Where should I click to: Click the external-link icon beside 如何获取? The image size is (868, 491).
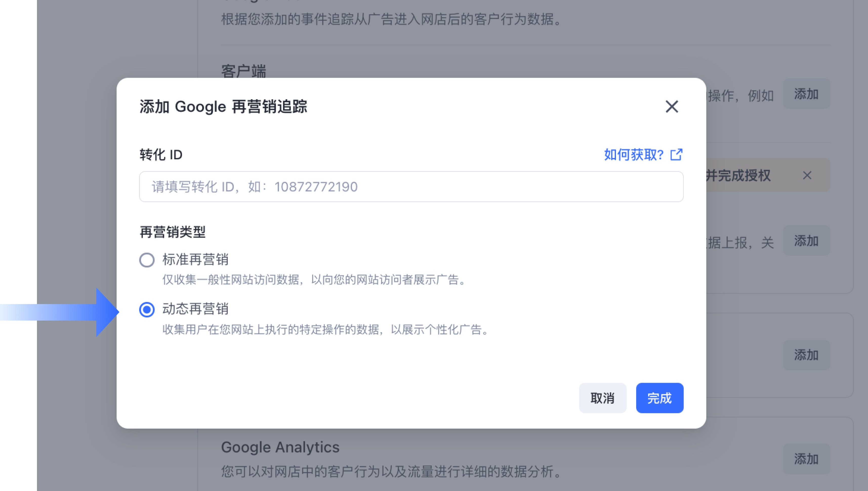[676, 155]
